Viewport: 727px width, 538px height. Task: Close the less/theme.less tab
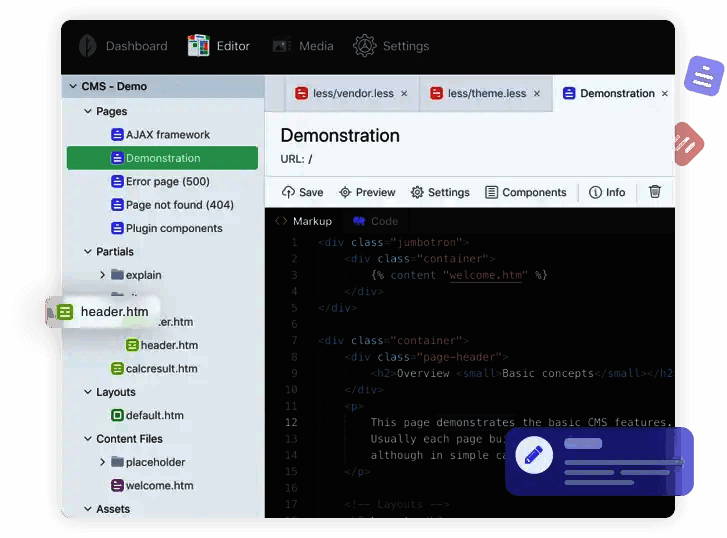click(x=537, y=94)
